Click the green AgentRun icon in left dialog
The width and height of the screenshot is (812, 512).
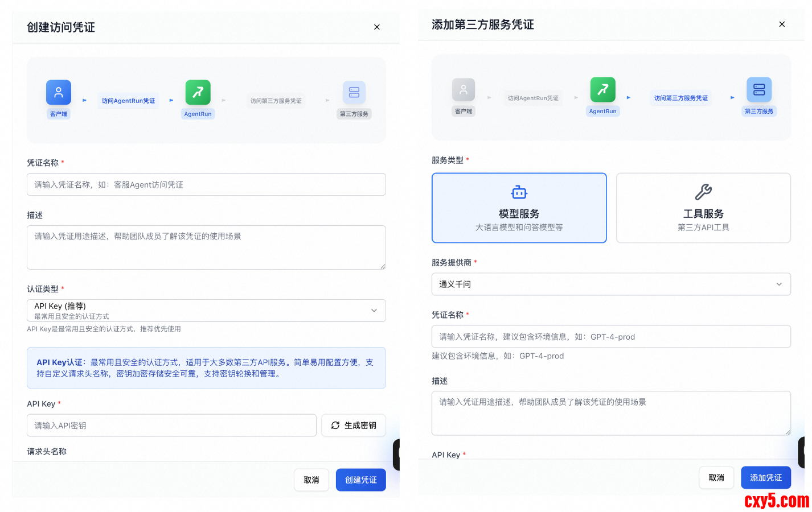point(198,92)
